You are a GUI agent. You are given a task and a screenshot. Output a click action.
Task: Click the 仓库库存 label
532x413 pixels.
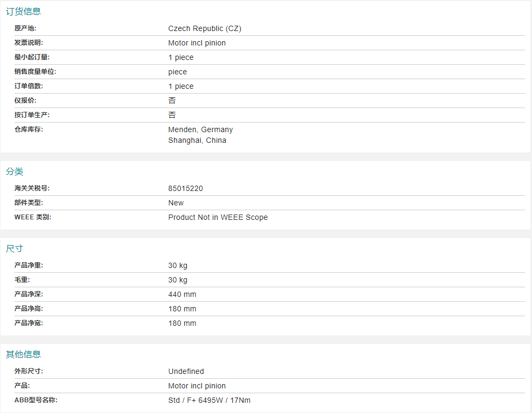point(28,129)
